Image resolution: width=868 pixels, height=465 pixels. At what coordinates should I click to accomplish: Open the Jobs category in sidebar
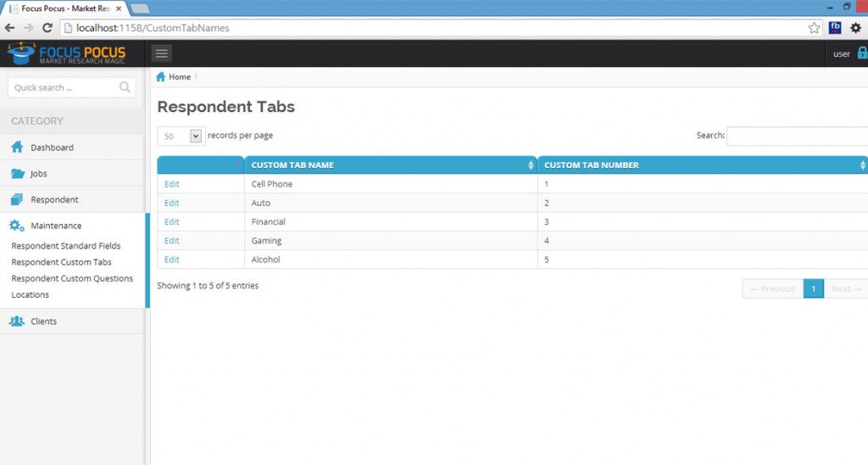[x=38, y=174]
